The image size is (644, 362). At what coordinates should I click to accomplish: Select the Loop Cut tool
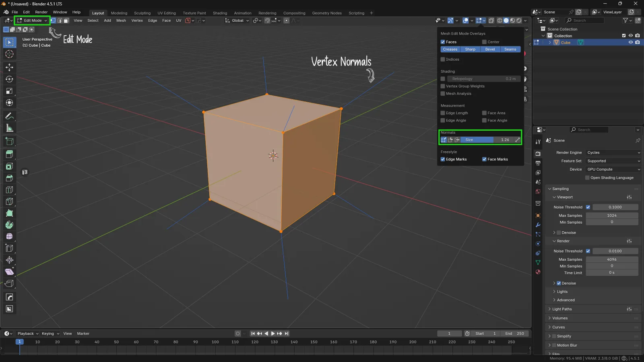[9, 189]
